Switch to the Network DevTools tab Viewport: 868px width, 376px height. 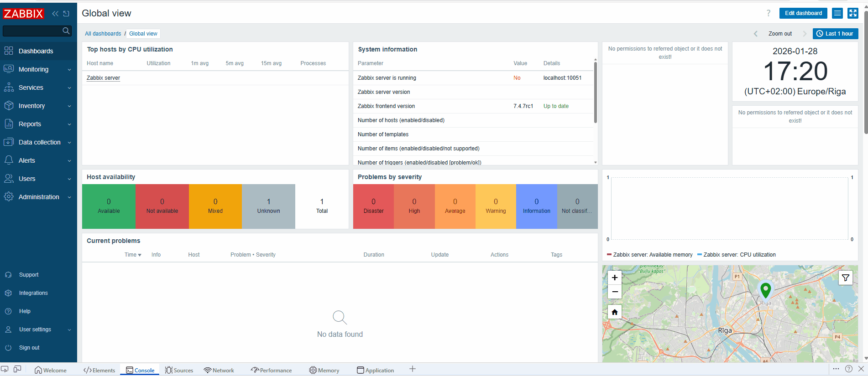coord(219,370)
